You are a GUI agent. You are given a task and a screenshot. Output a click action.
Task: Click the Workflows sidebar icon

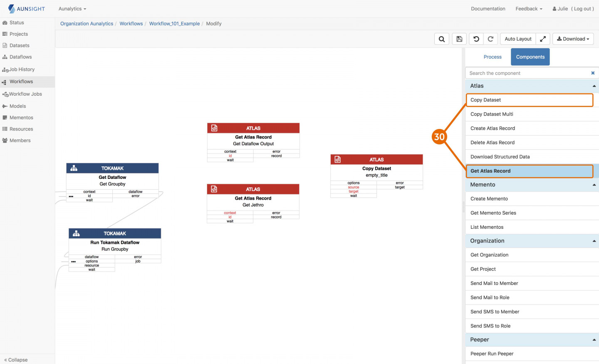4,82
